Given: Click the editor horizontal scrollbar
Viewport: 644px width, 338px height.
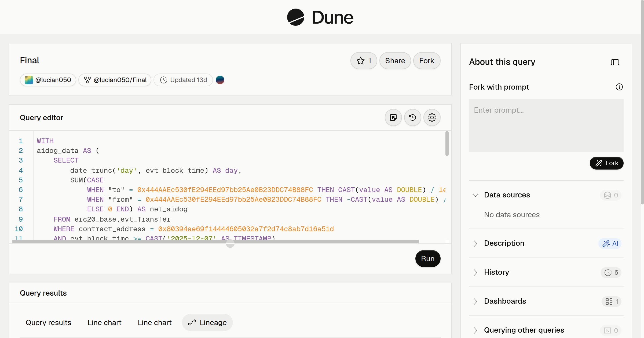Looking at the screenshot, I should (215, 241).
